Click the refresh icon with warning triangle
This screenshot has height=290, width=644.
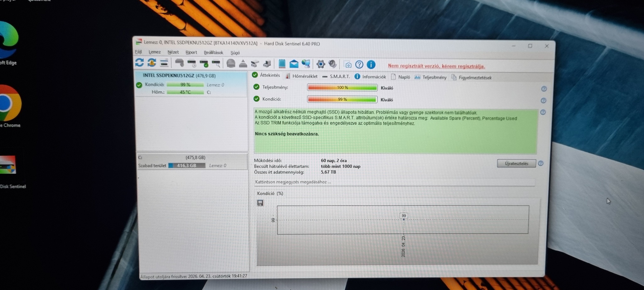152,63
